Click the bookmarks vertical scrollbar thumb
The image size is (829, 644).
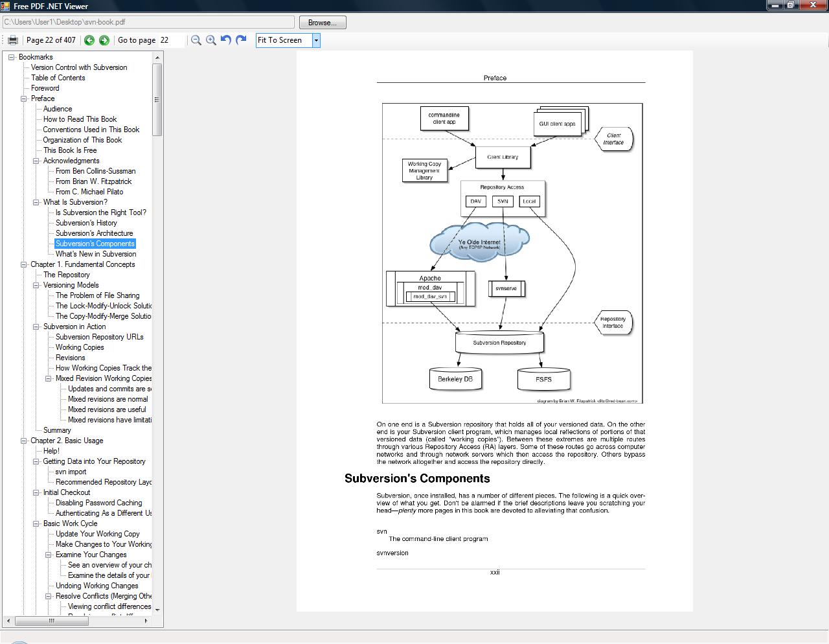click(x=157, y=99)
